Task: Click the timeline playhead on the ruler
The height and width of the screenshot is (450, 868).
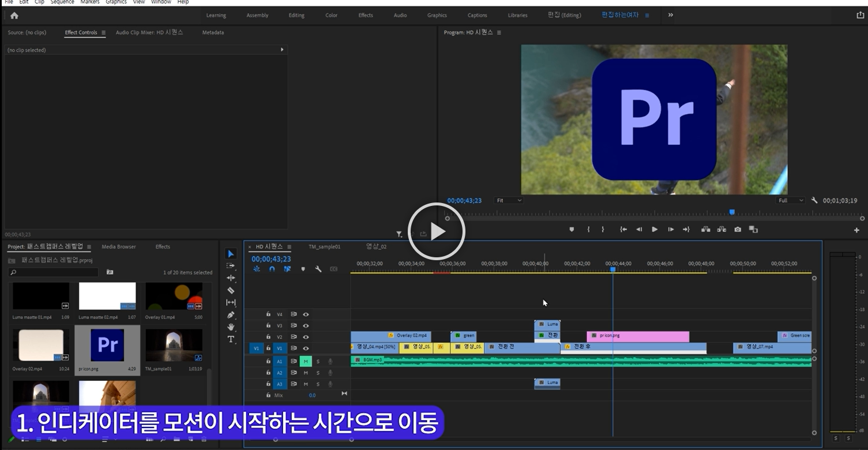Action: tap(613, 269)
